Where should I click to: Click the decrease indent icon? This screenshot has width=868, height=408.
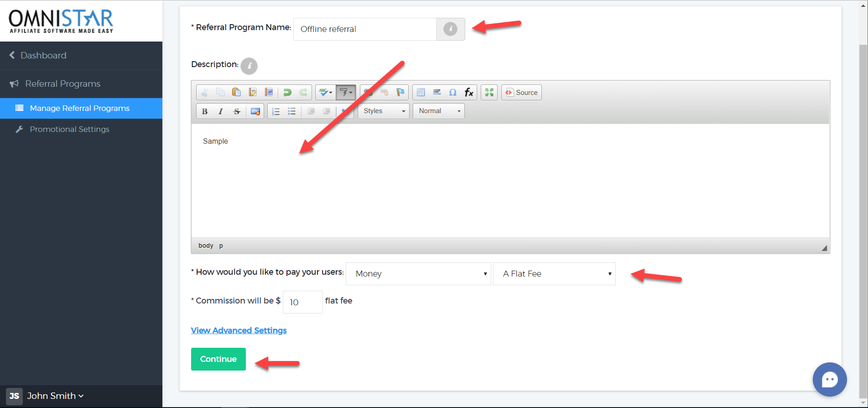(311, 111)
